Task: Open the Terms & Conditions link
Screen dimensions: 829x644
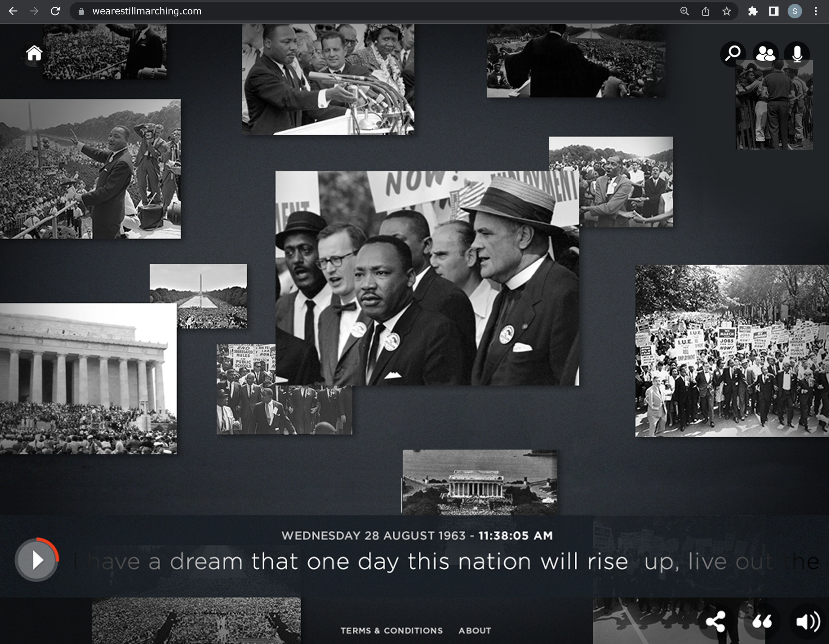Action: click(x=391, y=631)
